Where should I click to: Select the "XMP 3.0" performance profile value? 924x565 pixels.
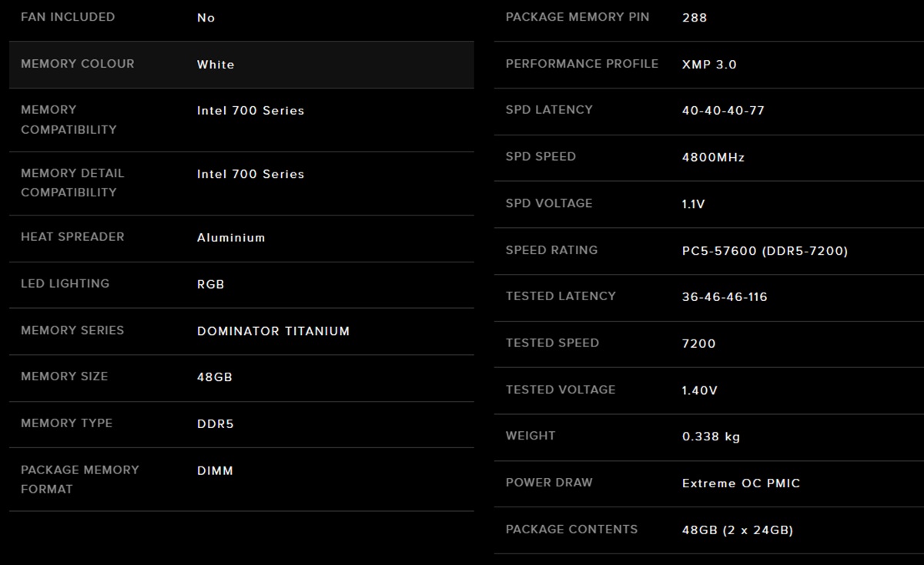point(709,65)
